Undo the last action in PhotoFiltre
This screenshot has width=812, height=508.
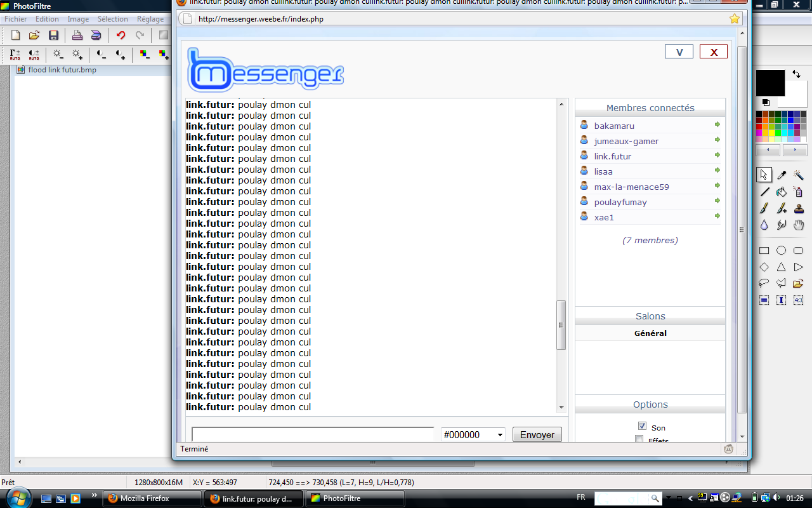tap(121, 36)
